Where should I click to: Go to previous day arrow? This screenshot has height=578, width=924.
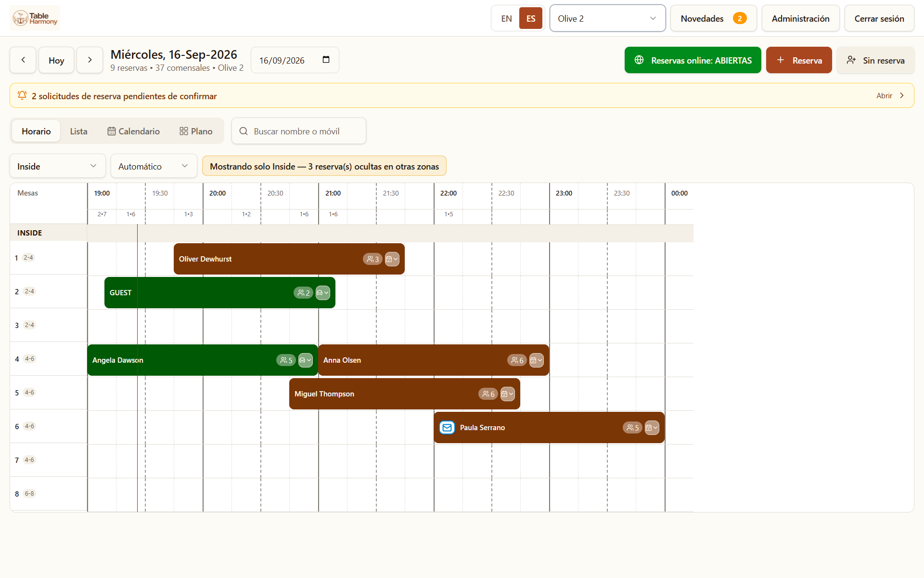tap(23, 60)
